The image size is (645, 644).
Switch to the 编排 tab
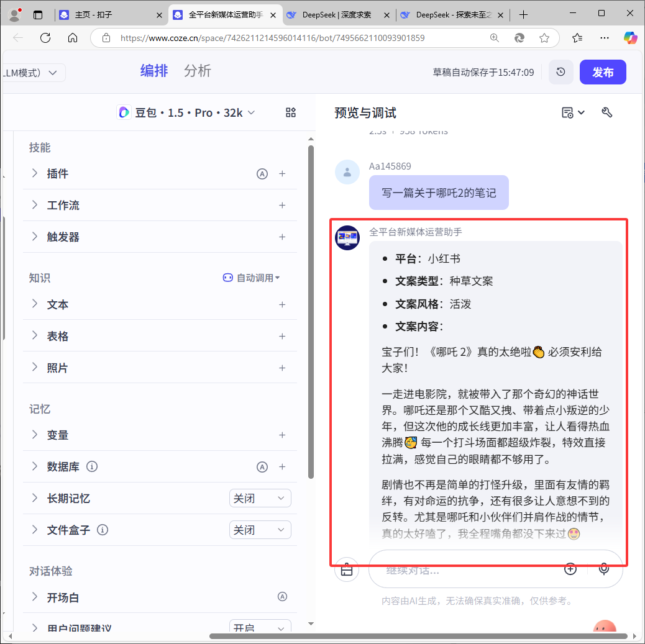pyautogui.click(x=154, y=71)
